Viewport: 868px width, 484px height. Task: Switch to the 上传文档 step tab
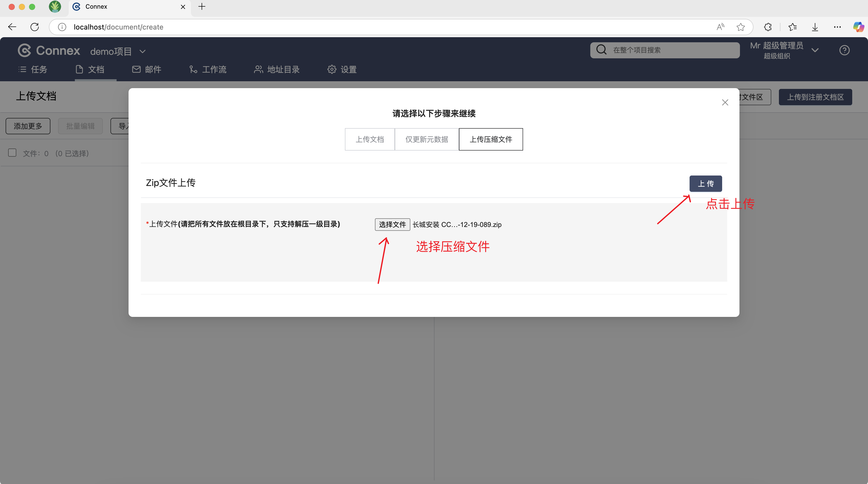pos(370,139)
